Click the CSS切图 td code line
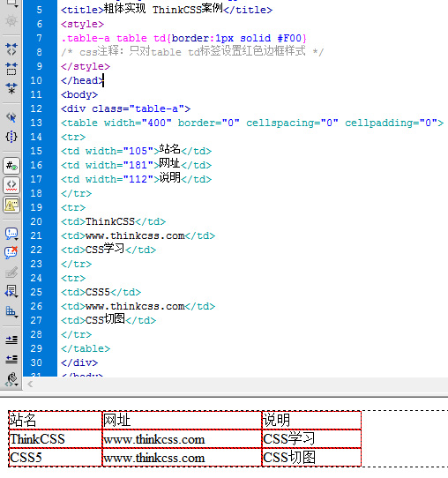This screenshot has height=478, width=448. (108, 319)
